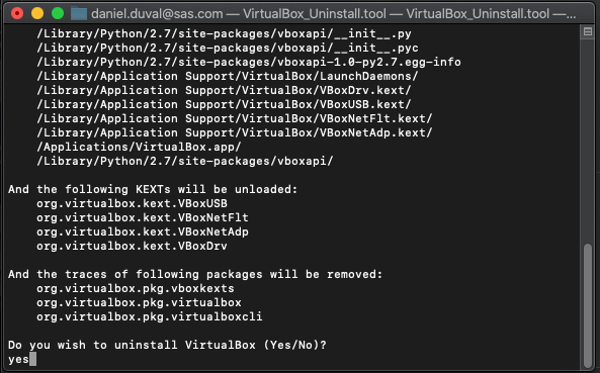Click the LaunchDaemons path line
Viewport: 600px width, 373px height.
pyautogui.click(x=227, y=76)
